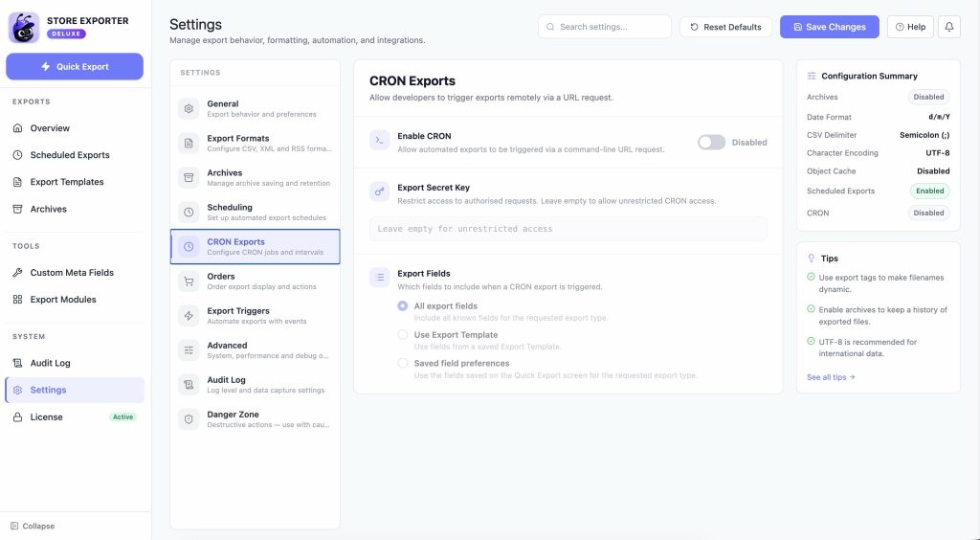980x540 pixels.
Task: Click the CRON Disabled badge in summary
Action: 928,214
